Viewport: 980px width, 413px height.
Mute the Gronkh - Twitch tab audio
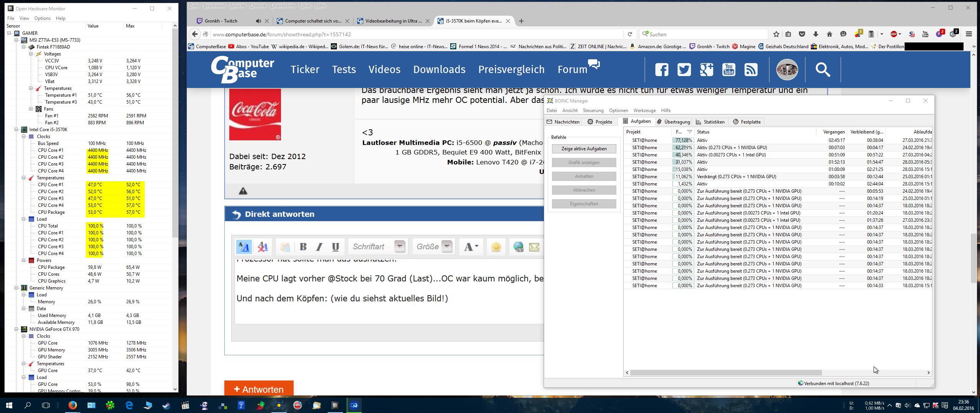click(258, 21)
